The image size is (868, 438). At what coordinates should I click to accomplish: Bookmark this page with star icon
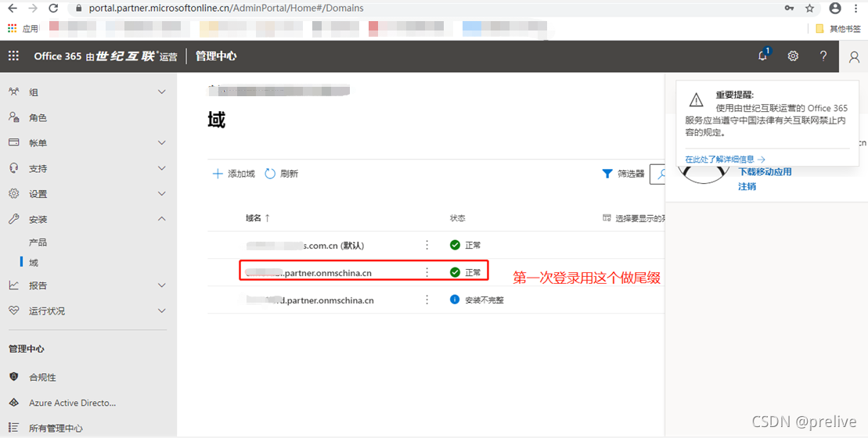tap(809, 9)
